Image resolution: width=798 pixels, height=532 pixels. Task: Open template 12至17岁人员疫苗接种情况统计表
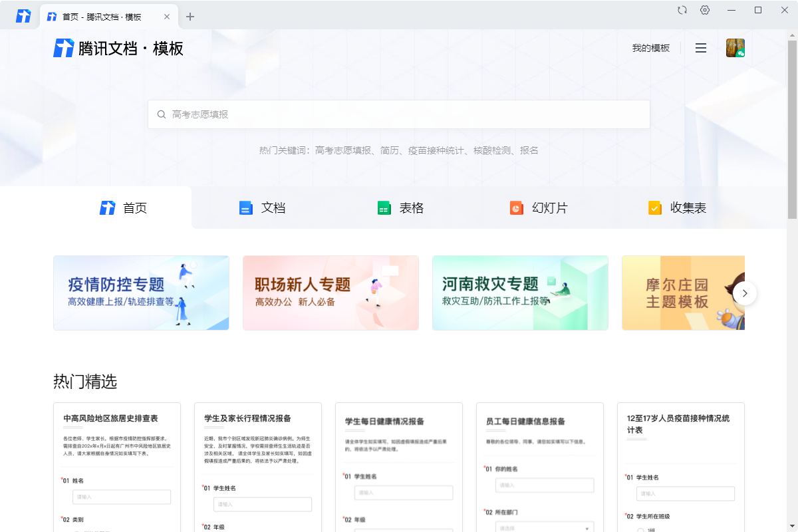coord(681,467)
